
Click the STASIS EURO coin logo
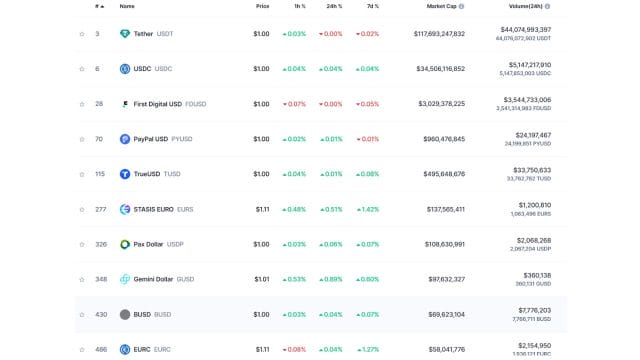[125, 209]
